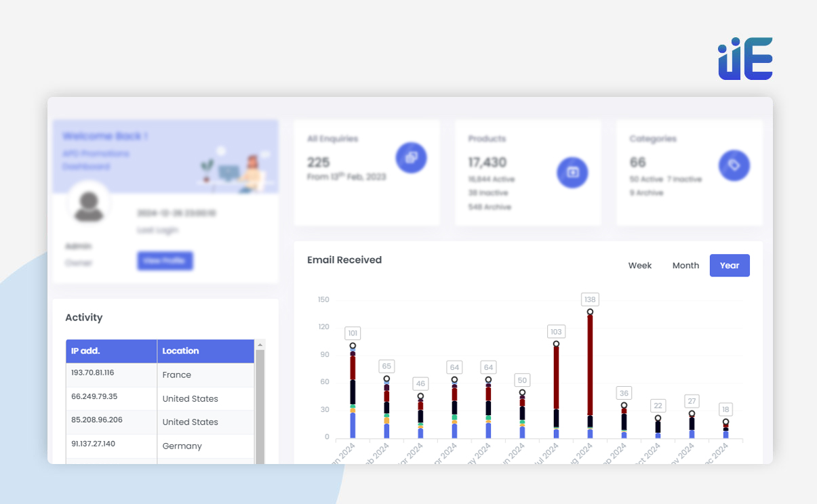This screenshot has height=504, width=817.
Task: Click the Activity table scroll-up arrow
Action: click(260, 345)
